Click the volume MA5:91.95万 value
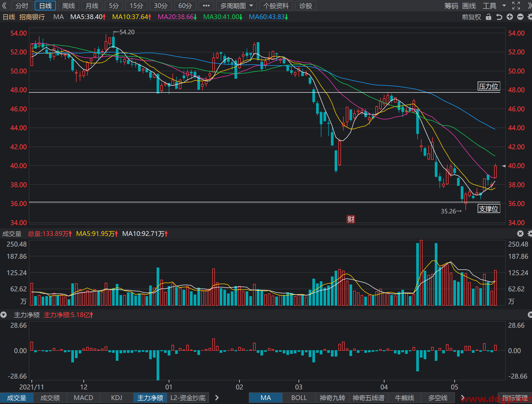The height and width of the screenshot is (404, 532). point(97,234)
